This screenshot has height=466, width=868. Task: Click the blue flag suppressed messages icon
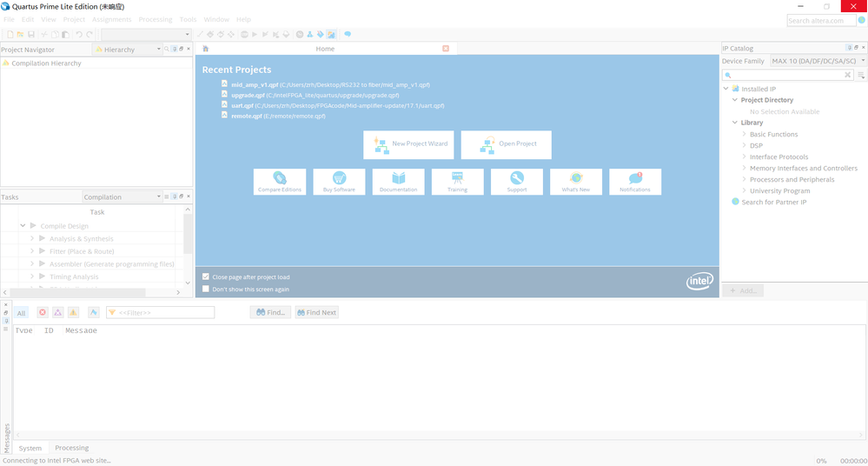[94, 312]
